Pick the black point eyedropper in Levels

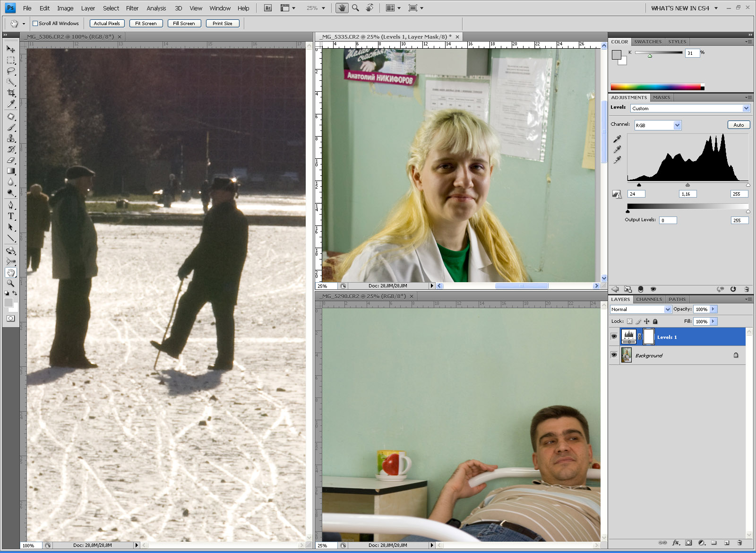(x=617, y=138)
